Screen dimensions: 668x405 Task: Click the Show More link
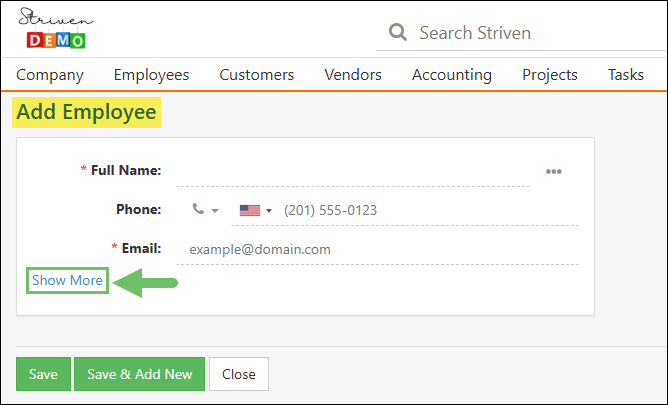coord(67,280)
